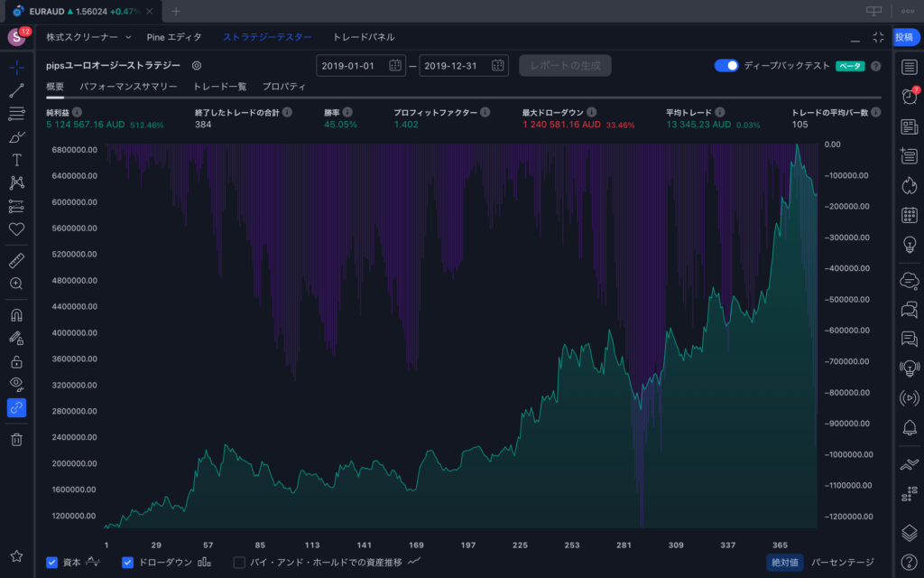Click info icon beside 最大ドローダウン

(x=592, y=112)
